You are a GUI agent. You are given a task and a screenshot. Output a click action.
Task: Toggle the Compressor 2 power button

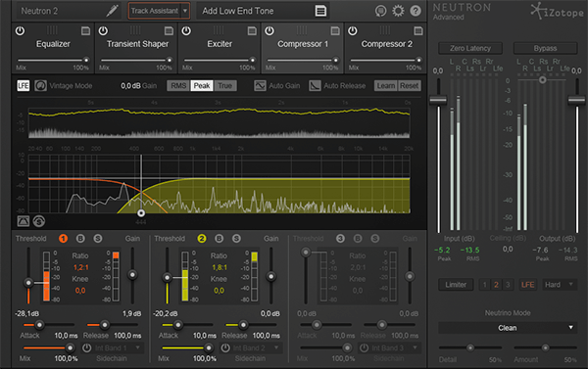353,30
